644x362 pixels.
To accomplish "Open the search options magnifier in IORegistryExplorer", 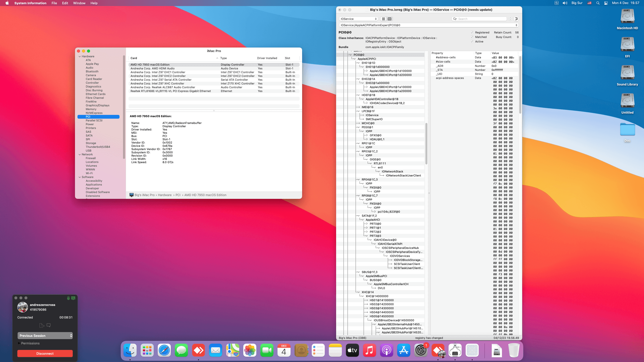I will (455, 19).
